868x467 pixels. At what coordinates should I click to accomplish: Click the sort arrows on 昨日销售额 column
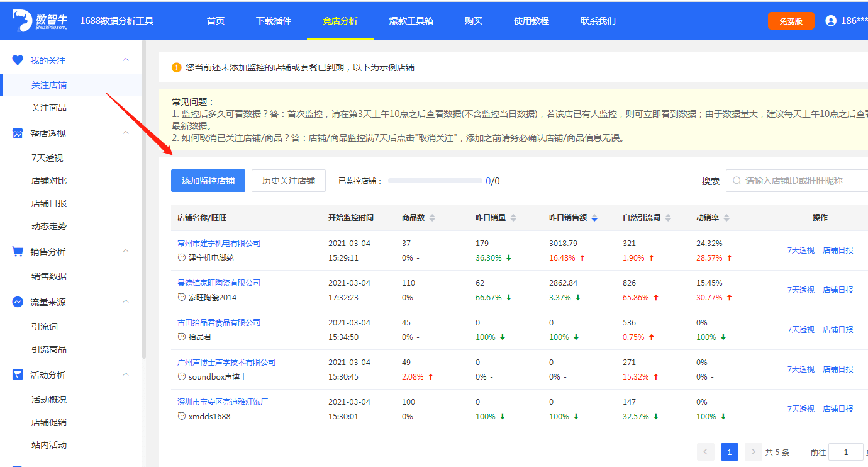[594, 218]
